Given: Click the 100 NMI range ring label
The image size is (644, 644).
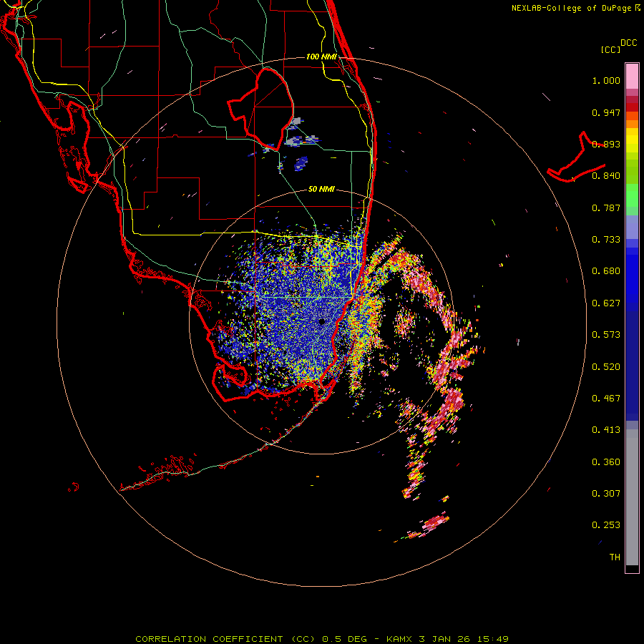Looking at the screenshot, I should tap(321, 57).
